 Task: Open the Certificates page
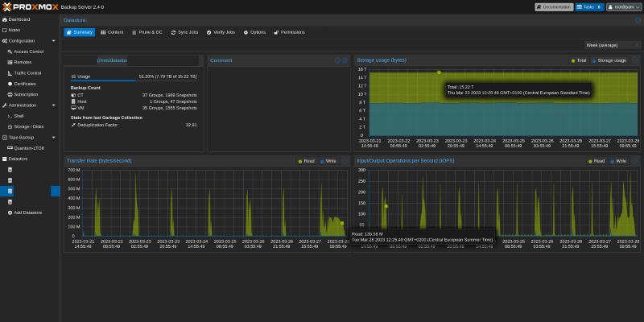tap(24, 84)
